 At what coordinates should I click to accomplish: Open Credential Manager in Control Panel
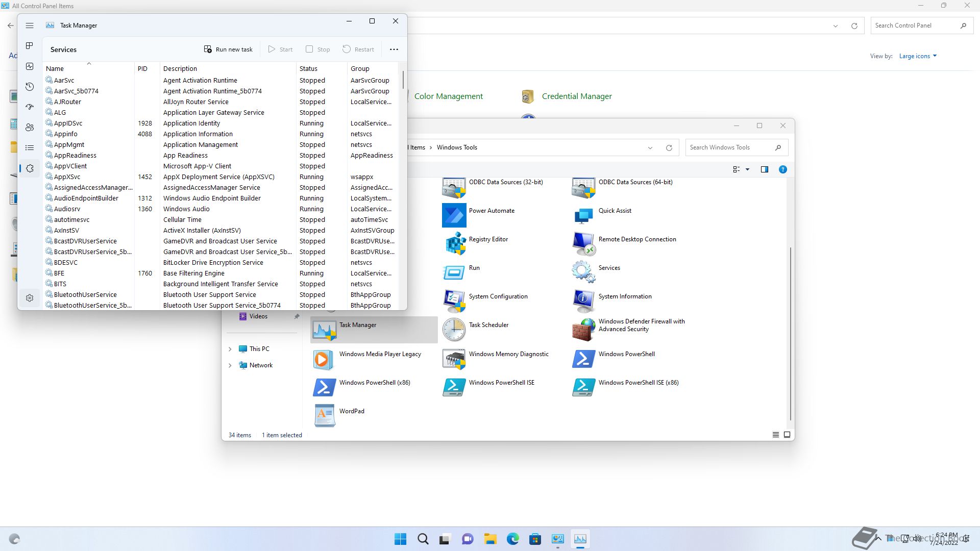(567, 96)
